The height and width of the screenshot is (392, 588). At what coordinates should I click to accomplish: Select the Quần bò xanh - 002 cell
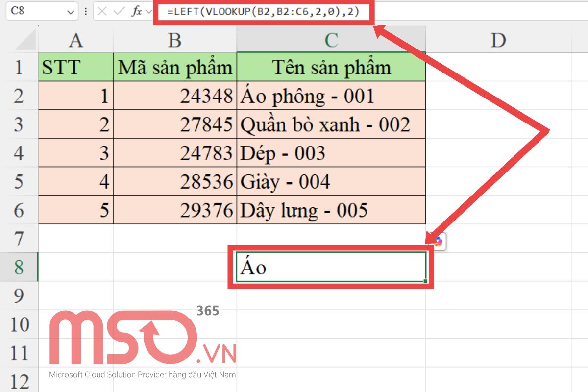point(331,124)
